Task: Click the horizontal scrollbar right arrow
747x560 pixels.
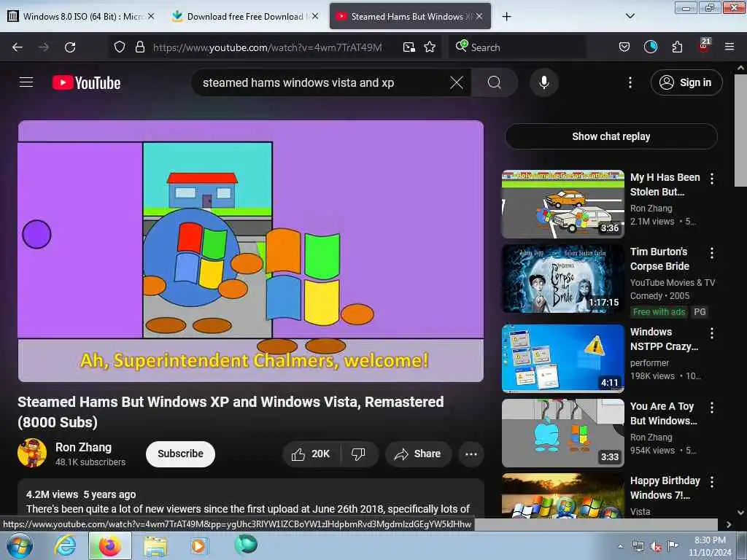Action: pos(729,524)
